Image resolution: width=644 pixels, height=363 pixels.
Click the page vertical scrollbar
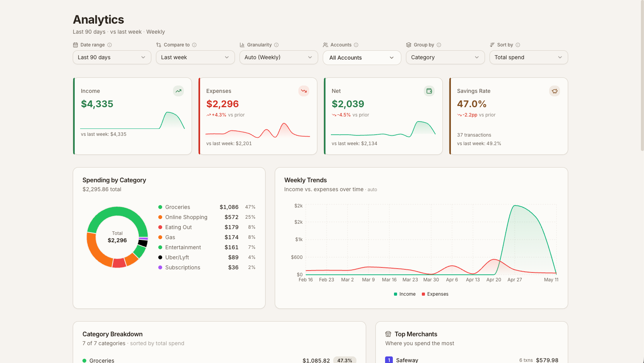click(642, 75)
